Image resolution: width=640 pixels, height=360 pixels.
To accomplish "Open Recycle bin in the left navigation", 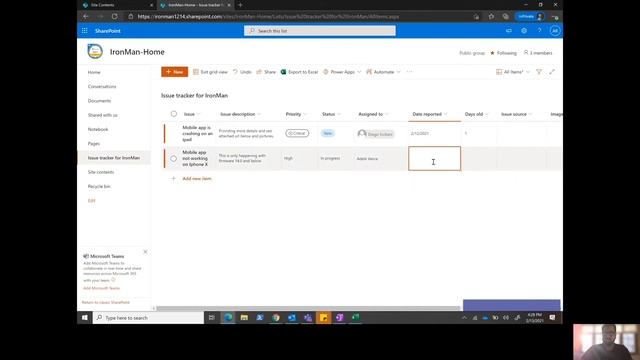I will 99,187.
